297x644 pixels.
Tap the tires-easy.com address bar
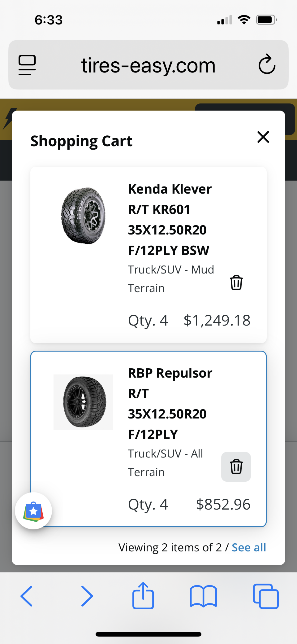148,65
